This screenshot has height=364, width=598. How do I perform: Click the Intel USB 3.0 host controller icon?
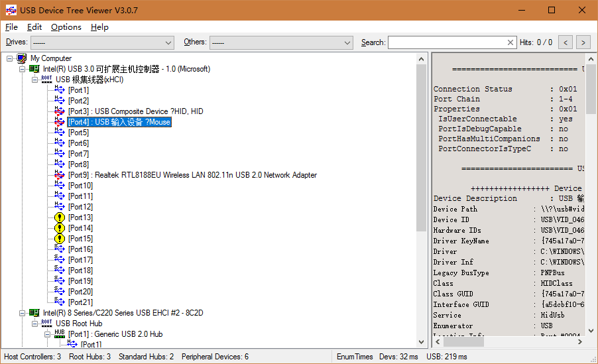tap(34, 69)
